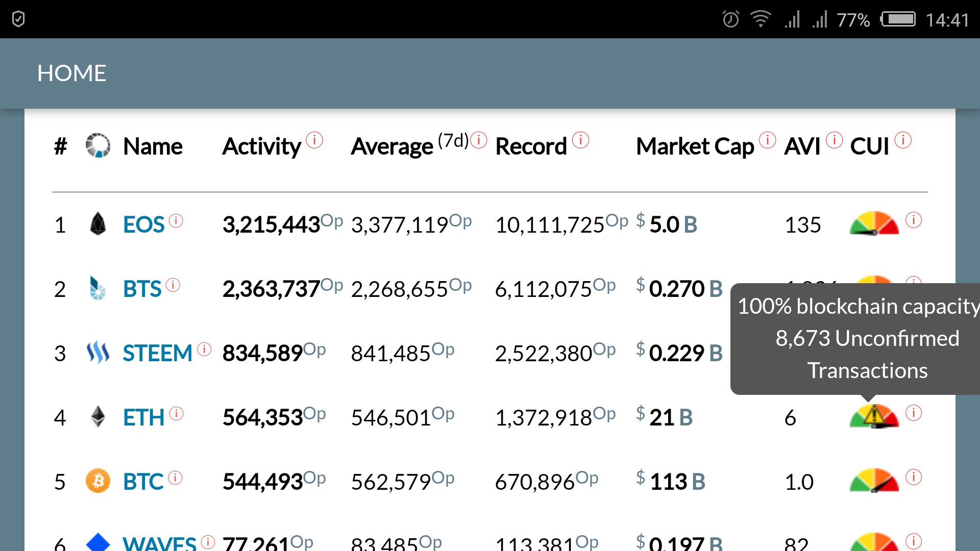Open the STEEM coin link
980x551 pixels.
click(157, 354)
